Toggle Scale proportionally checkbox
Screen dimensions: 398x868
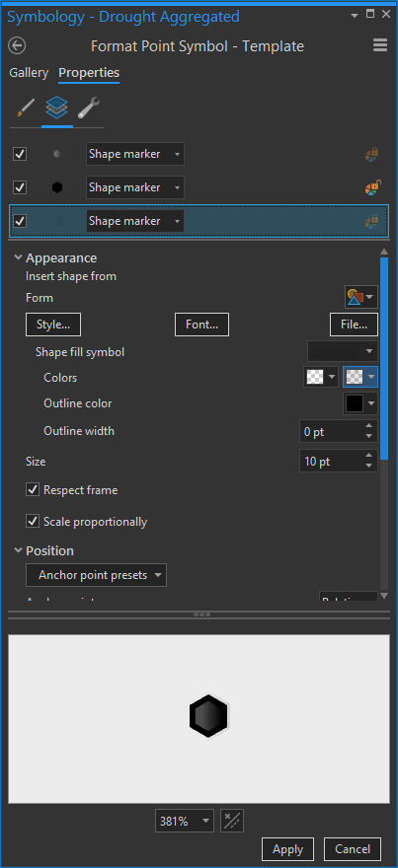(33, 522)
